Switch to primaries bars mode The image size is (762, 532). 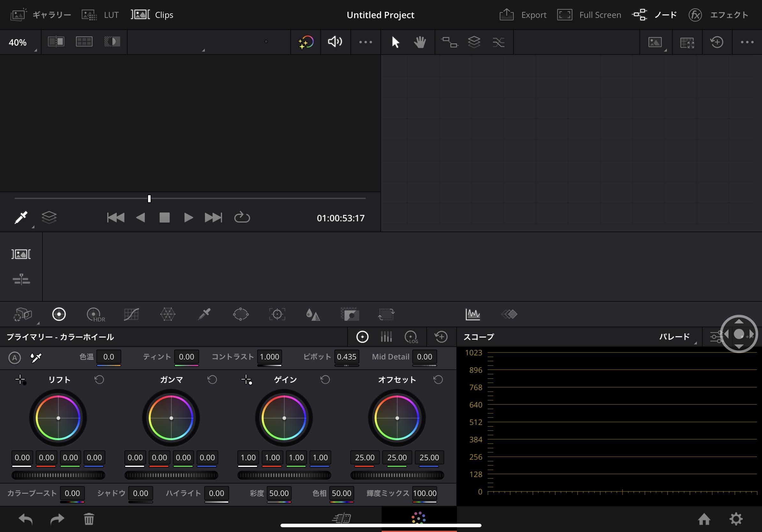coord(386,337)
